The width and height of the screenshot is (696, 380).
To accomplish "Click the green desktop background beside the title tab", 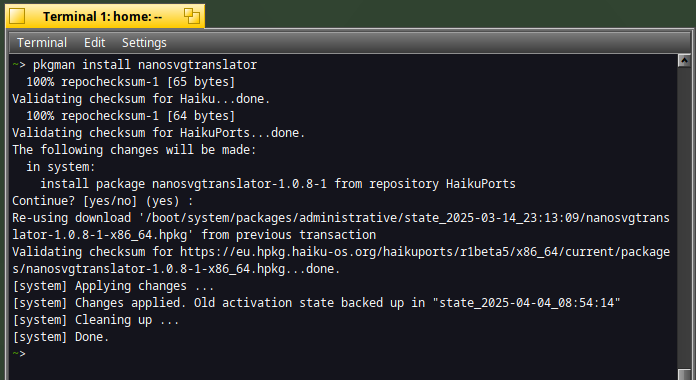I will [x=444, y=14].
